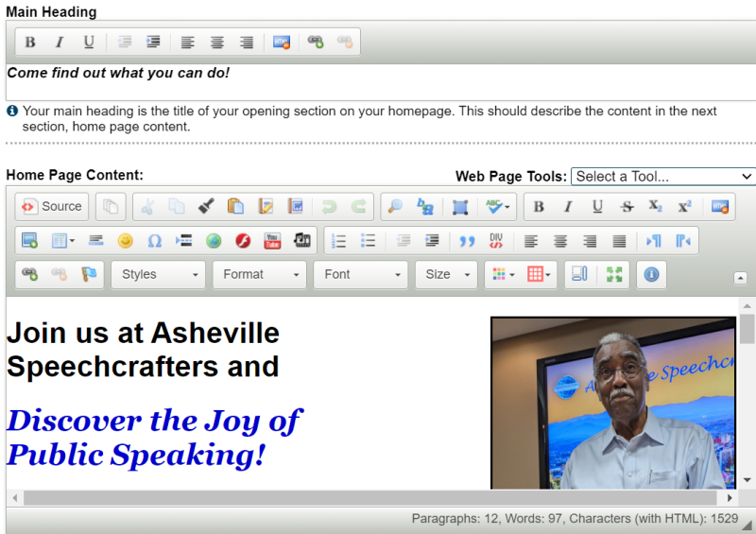
Task: Toggle Bold in Home Page Content toolbar
Action: click(539, 206)
